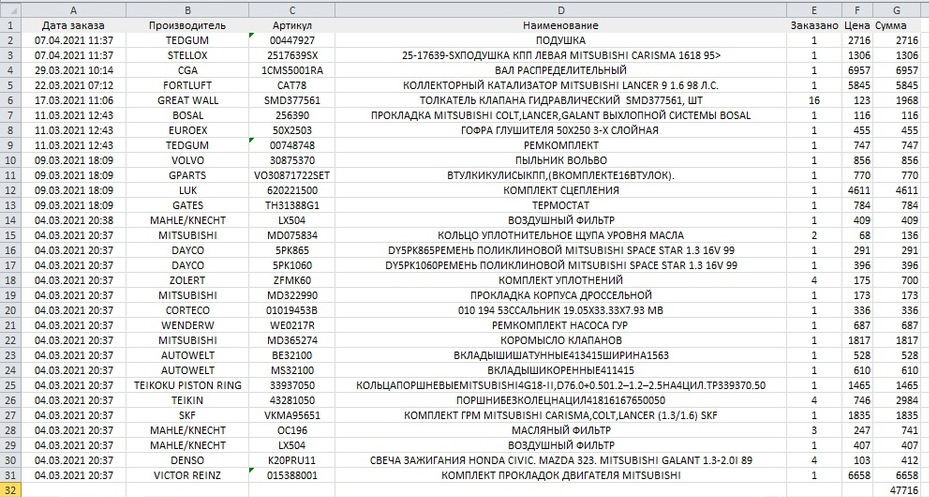Screen dimensions: 929x497
Task: Select row 1 header
Action: tap(10, 25)
